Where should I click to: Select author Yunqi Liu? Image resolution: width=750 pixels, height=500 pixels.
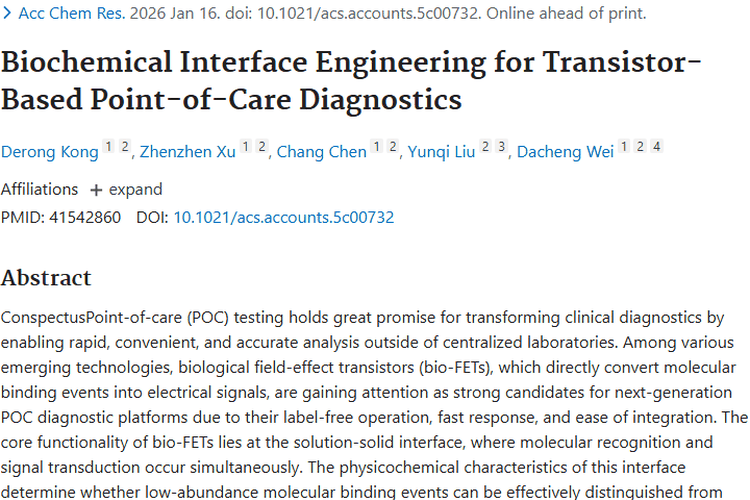click(x=440, y=152)
